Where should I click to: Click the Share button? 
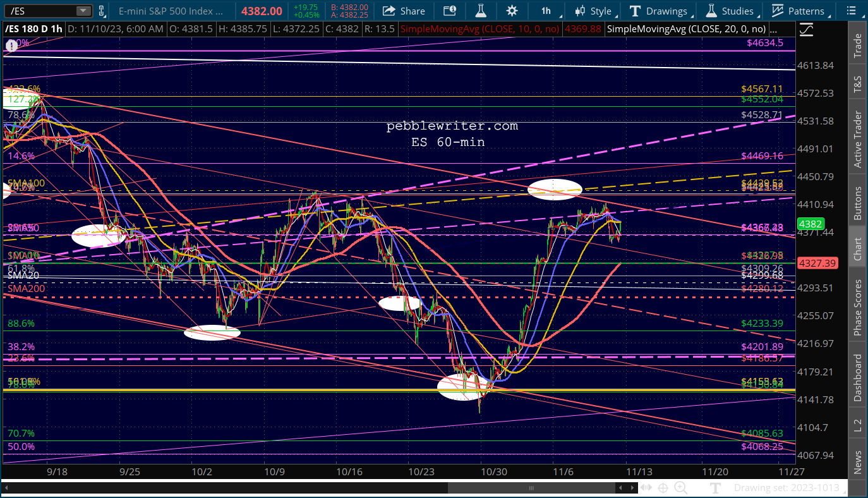coord(404,11)
